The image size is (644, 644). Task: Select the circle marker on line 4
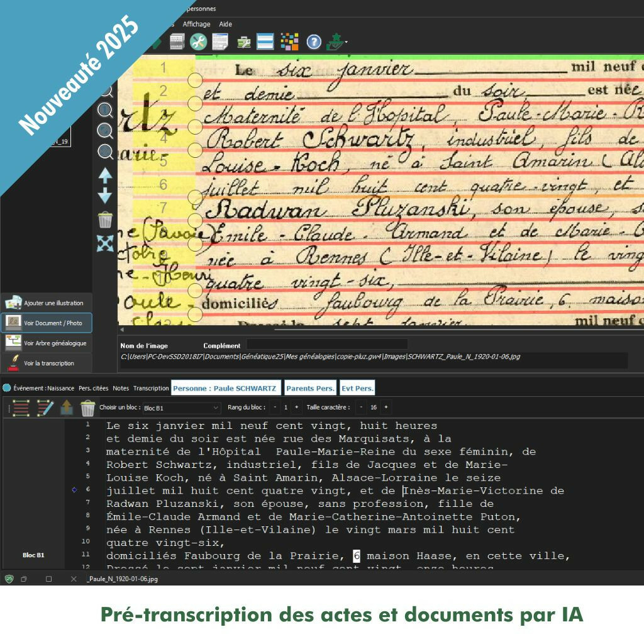[195, 150]
